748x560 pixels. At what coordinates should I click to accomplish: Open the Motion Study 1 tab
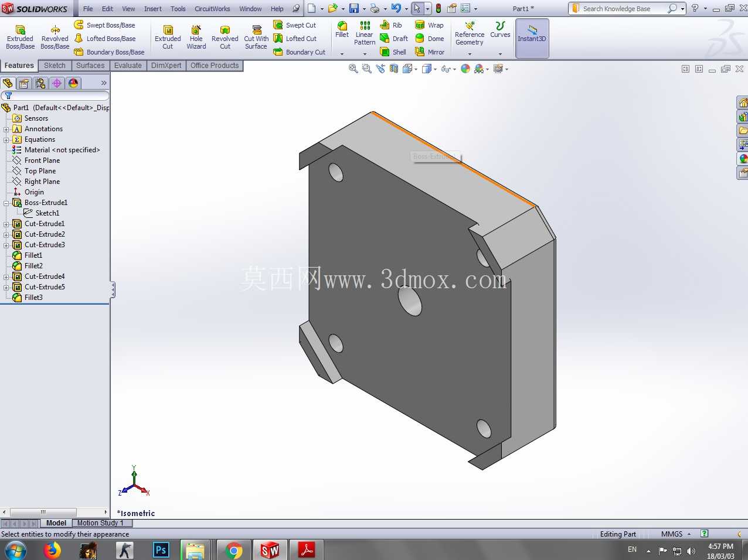coord(100,523)
